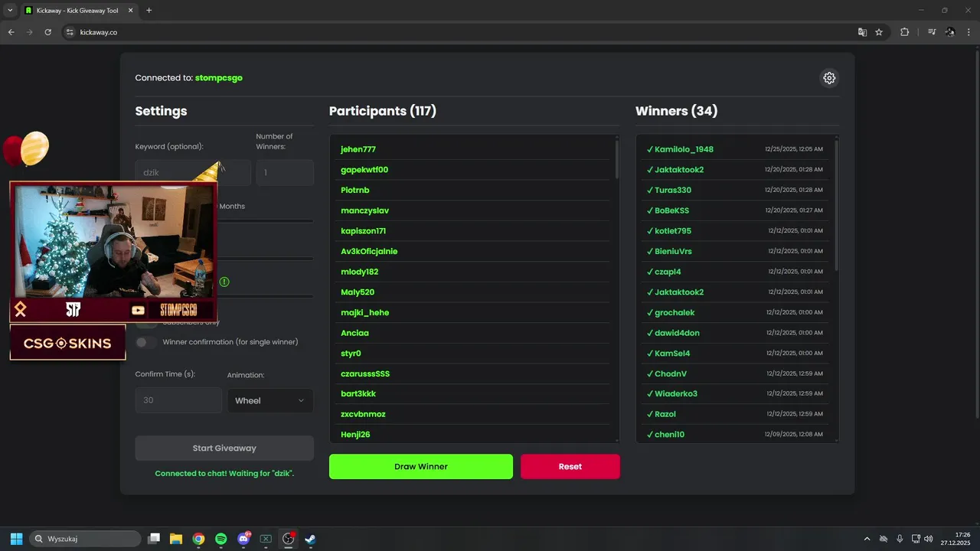Click winner Wiaderko3
The width and height of the screenshot is (980, 551).
tap(676, 394)
